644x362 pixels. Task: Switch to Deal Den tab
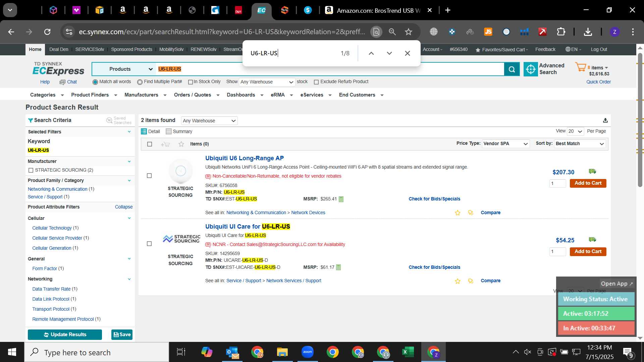pyautogui.click(x=59, y=49)
